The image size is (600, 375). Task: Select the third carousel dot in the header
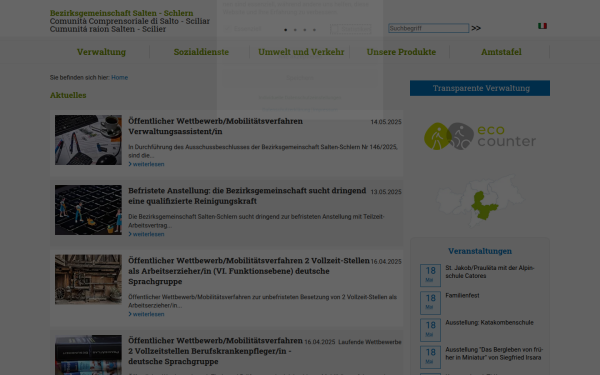[305, 30]
